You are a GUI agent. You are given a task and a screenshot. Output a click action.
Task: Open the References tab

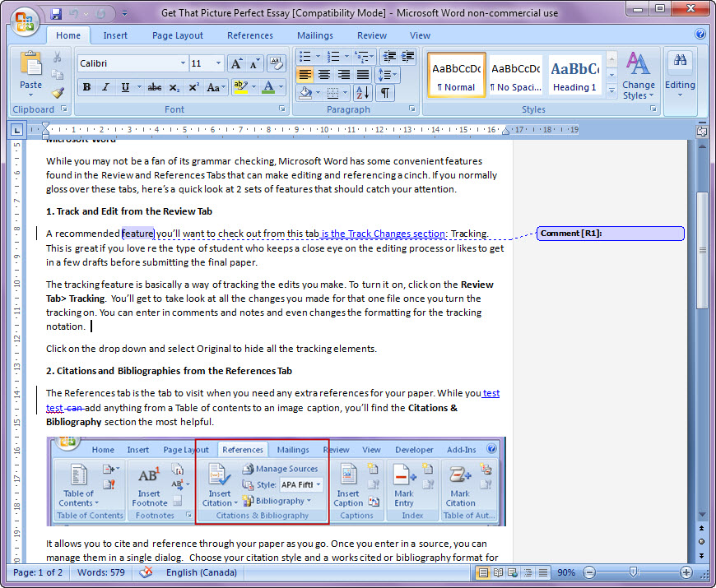(250, 35)
